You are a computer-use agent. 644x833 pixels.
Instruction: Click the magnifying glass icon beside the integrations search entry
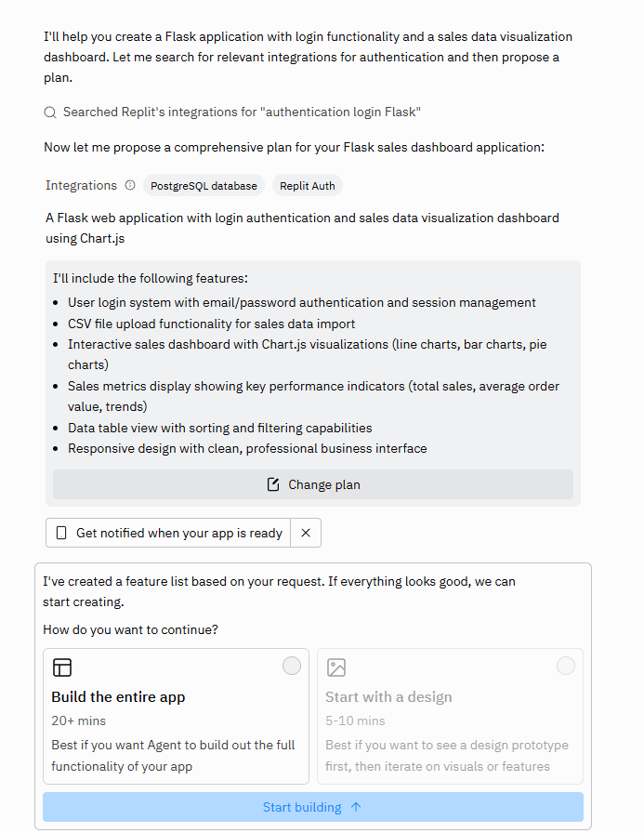(x=49, y=112)
